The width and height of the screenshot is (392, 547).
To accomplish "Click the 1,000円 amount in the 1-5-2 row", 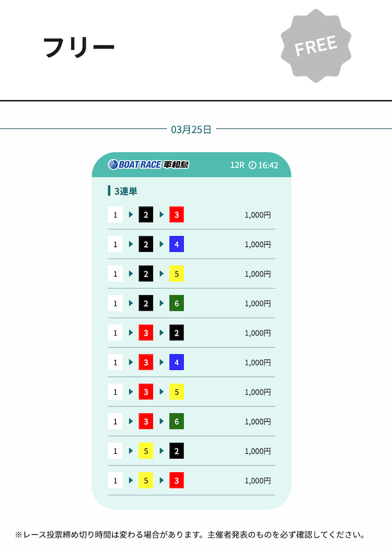I will click(x=257, y=451).
